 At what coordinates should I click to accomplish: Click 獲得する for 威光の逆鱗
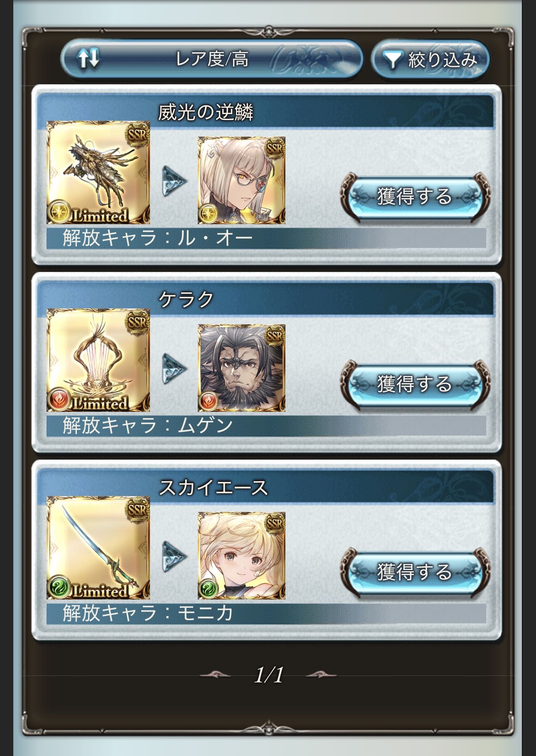pyautogui.click(x=415, y=197)
